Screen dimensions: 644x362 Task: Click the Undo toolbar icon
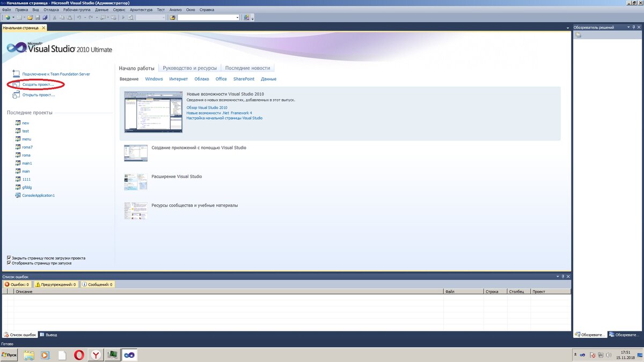tap(79, 17)
